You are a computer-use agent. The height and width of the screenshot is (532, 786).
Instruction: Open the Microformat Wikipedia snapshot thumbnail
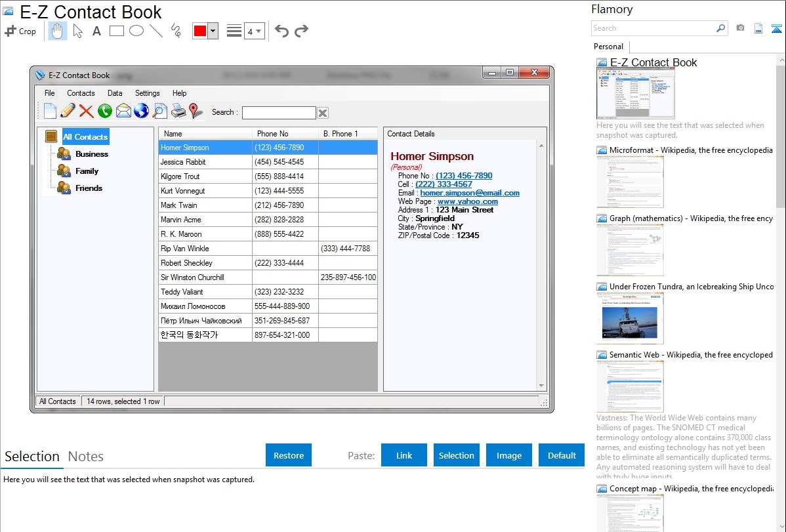coord(630,182)
